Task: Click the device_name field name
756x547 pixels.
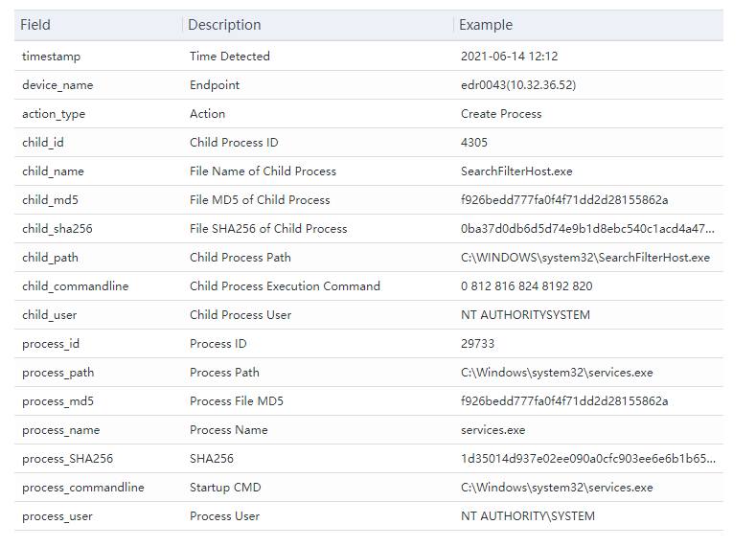Action: coord(57,85)
